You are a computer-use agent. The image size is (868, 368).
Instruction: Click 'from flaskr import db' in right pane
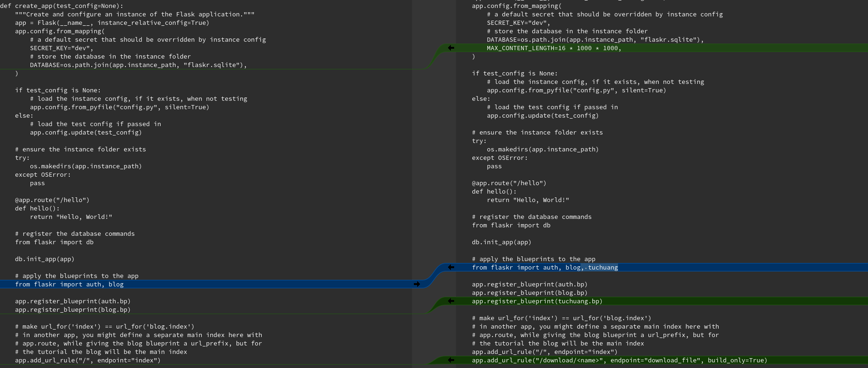511,225
